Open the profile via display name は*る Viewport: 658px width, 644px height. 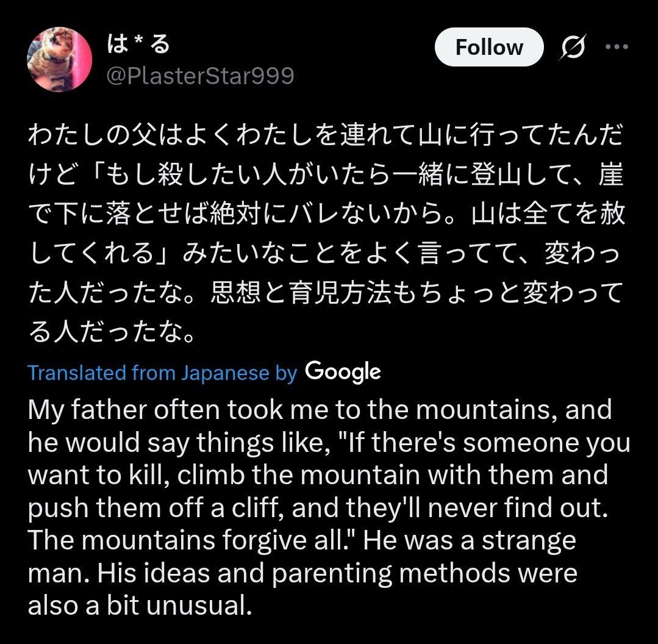[x=138, y=45]
